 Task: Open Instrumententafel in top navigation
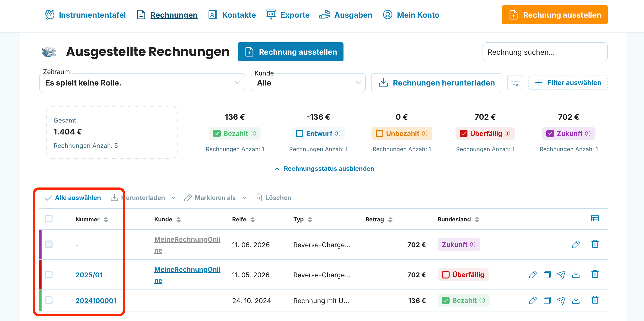pos(85,15)
